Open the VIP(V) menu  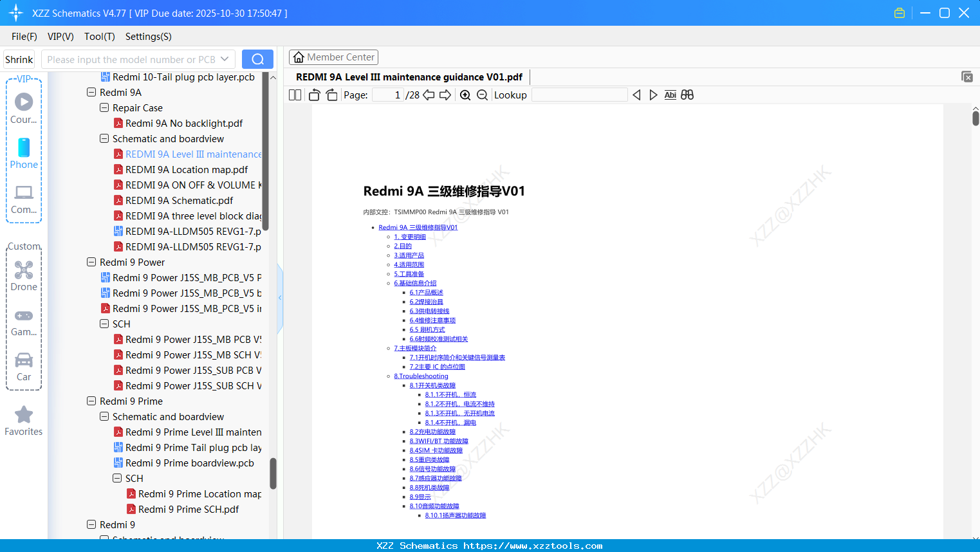tap(60, 37)
